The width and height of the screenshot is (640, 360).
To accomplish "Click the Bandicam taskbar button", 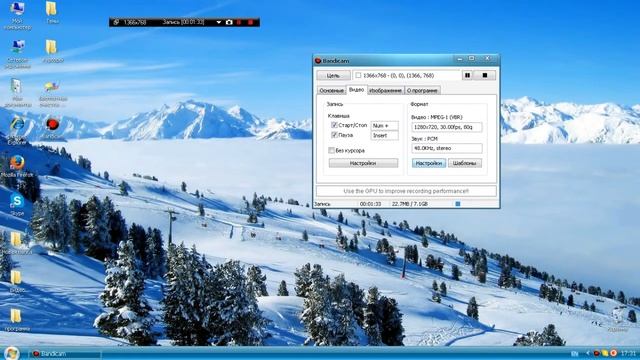I will click(x=64, y=354).
